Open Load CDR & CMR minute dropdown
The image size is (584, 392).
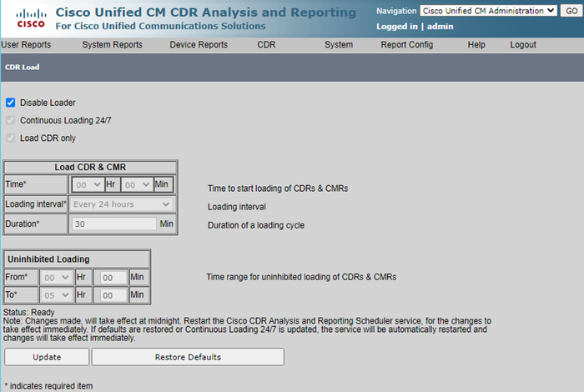click(x=137, y=184)
